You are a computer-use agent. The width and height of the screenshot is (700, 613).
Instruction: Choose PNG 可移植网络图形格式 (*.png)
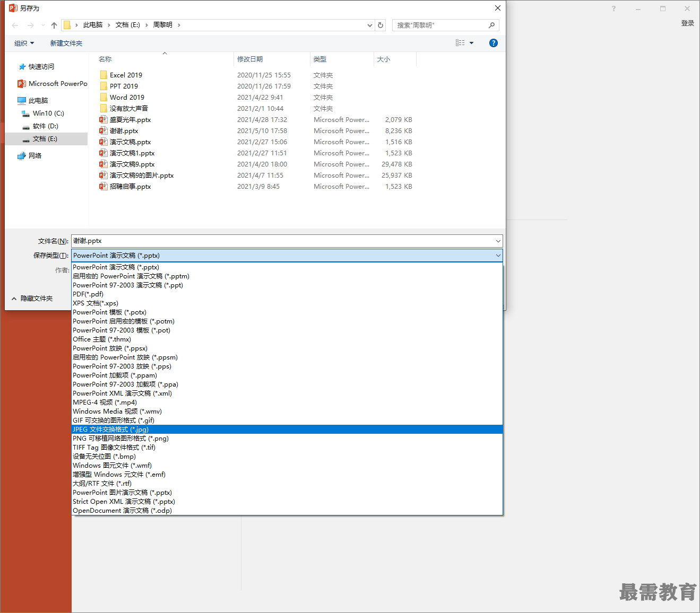(x=287, y=439)
